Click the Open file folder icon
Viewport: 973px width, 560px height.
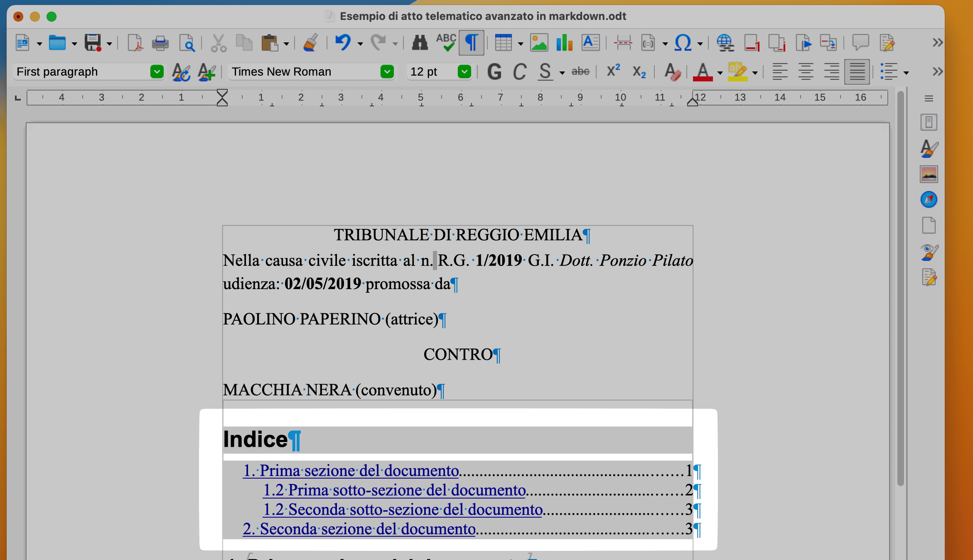point(57,43)
